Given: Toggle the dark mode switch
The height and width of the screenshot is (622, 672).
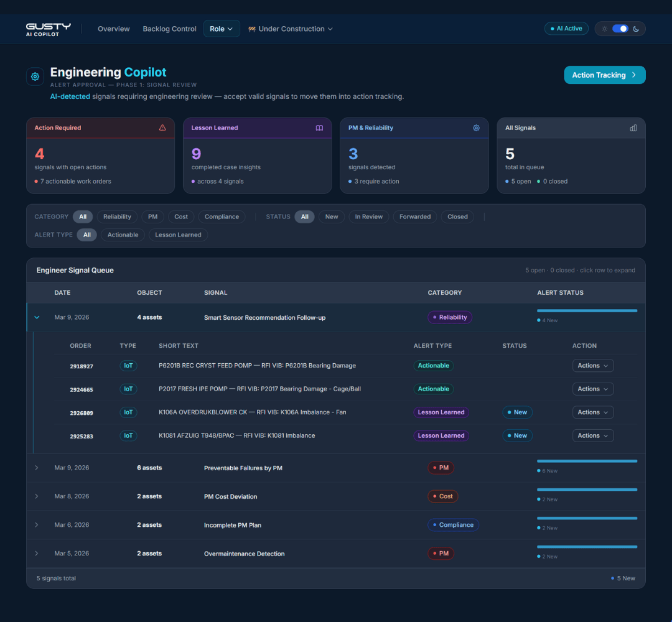Looking at the screenshot, I should [620, 29].
